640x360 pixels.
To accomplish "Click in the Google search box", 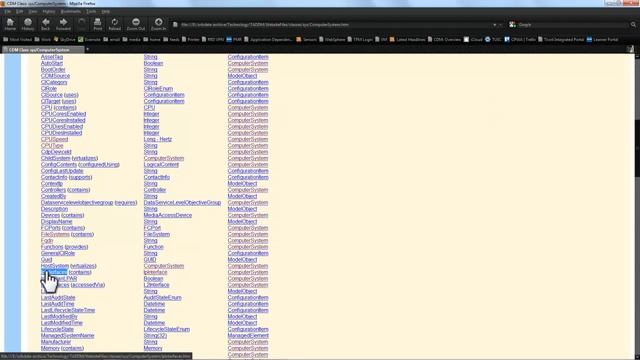I will 573,25.
